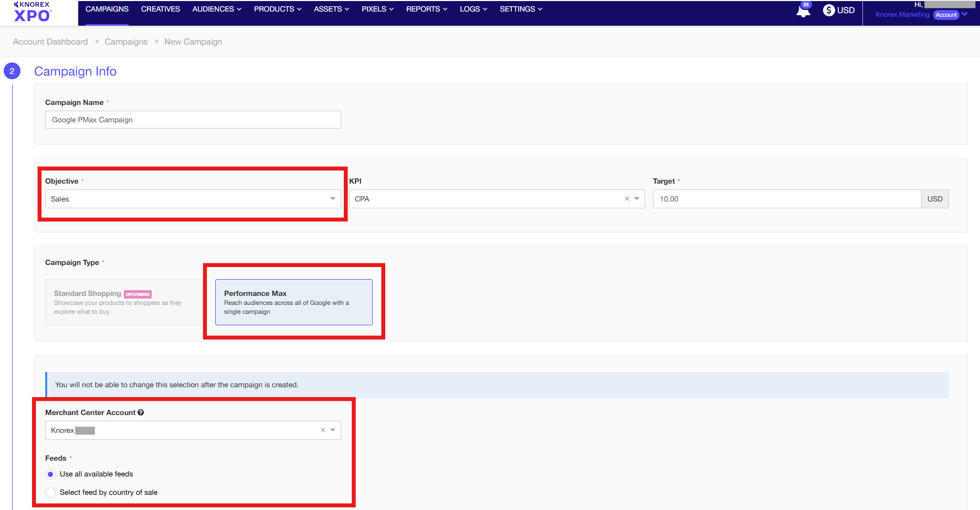Open the notifications bell icon
Screen dimensions: 980x510
click(803, 10)
